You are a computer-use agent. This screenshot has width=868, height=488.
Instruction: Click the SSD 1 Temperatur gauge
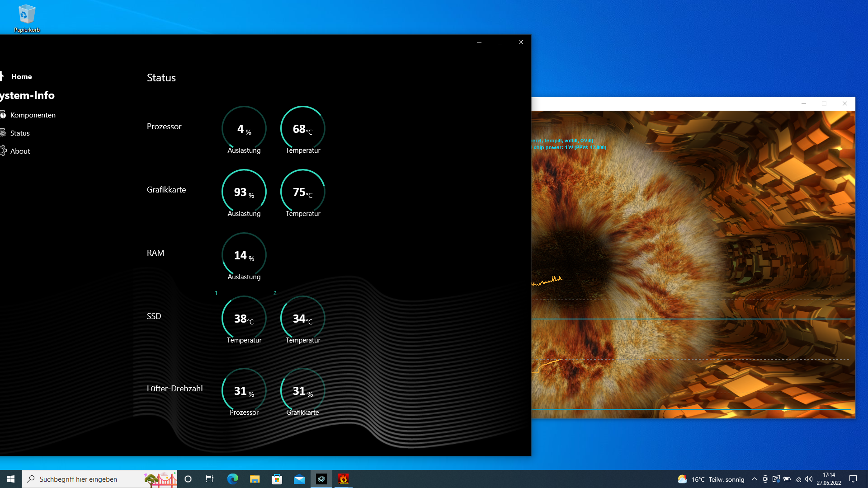point(244,319)
